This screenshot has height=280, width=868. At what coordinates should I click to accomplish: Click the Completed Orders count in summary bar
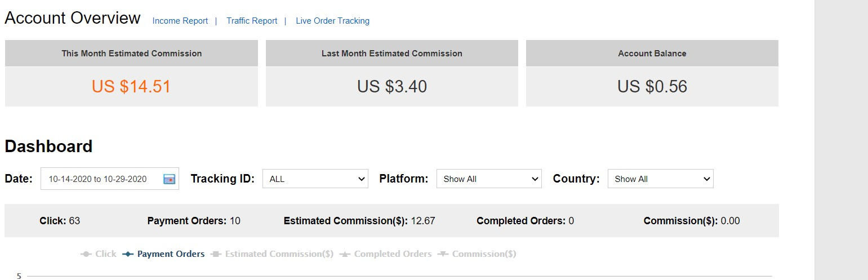571,221
